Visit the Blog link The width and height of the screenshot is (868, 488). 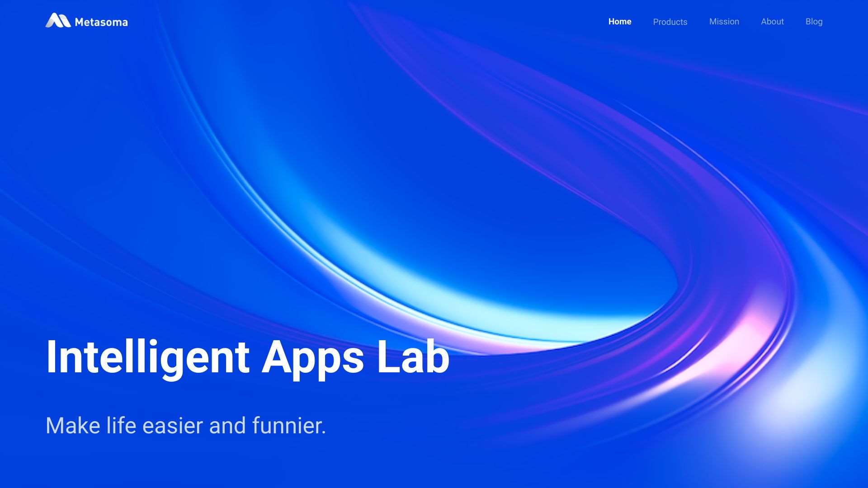(814, 22)
